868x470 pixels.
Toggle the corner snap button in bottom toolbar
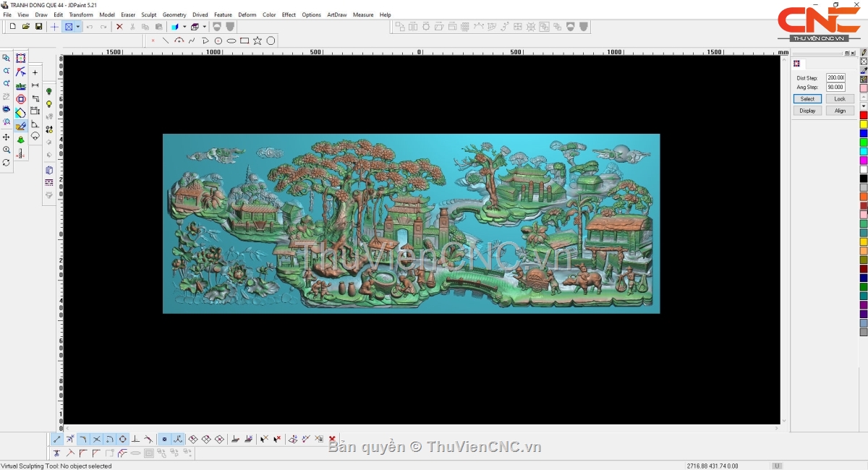click(x=84, y=439)
